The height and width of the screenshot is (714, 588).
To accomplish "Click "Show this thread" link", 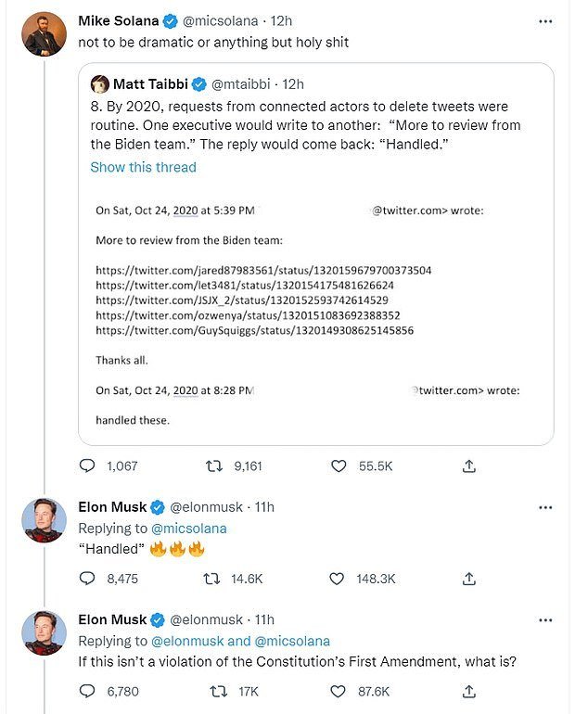I will pyautogui.click(x=143, y=167).
